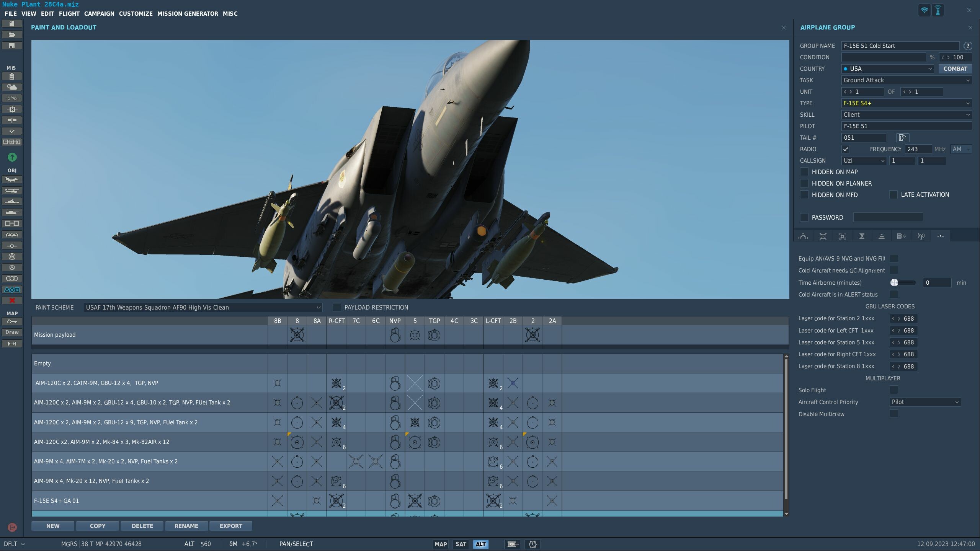Open the FLIGHT menu

[x=69, y=14]
